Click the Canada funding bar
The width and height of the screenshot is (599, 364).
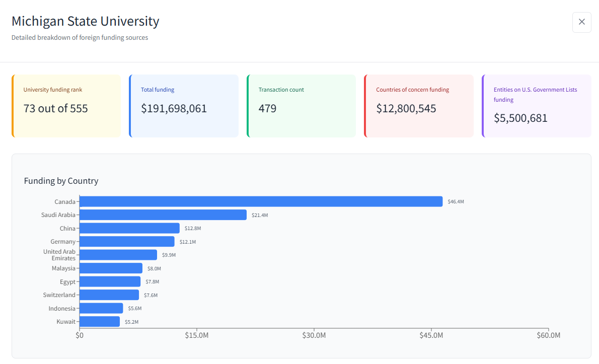(261, 201)
